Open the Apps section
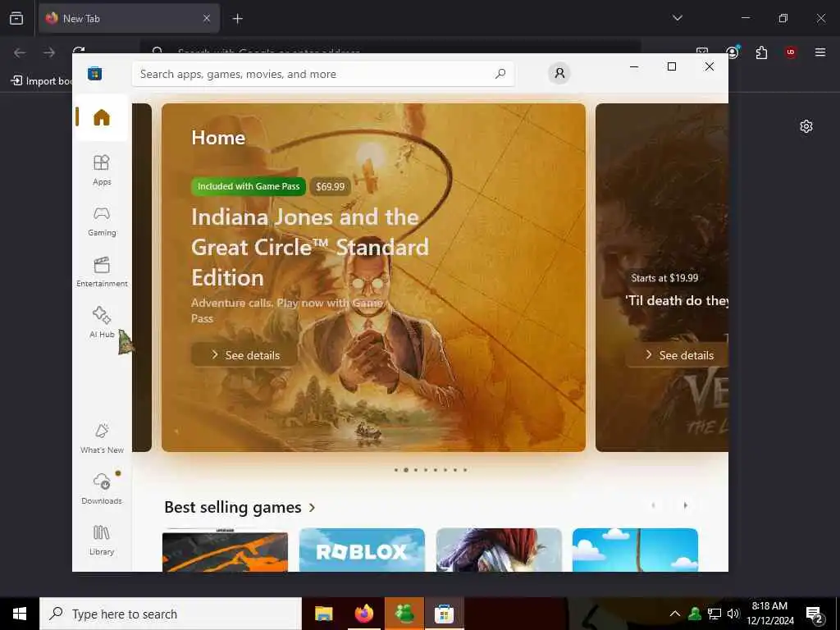This screenshot has width=840, height=630. (x=101, y=171)
